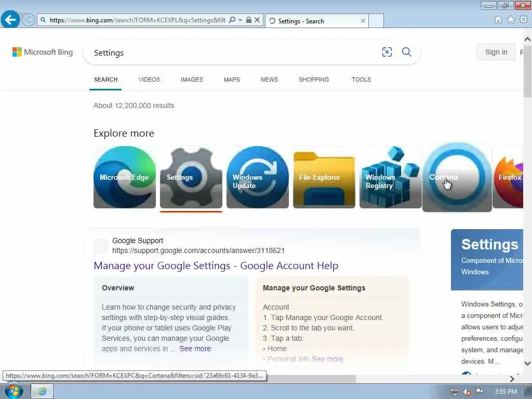Click the vertical scrollbar up arrow
This screenshot has width=532, height=399.
(x=527, y=39)
